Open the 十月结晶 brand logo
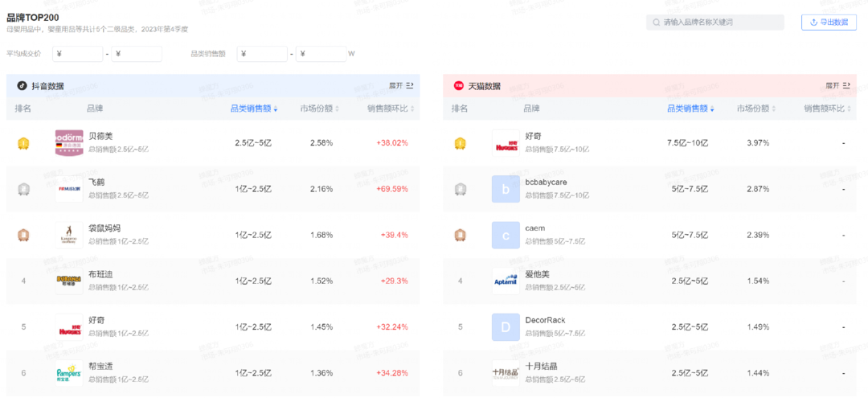868x398 pixels. click(x=506, y=372)
